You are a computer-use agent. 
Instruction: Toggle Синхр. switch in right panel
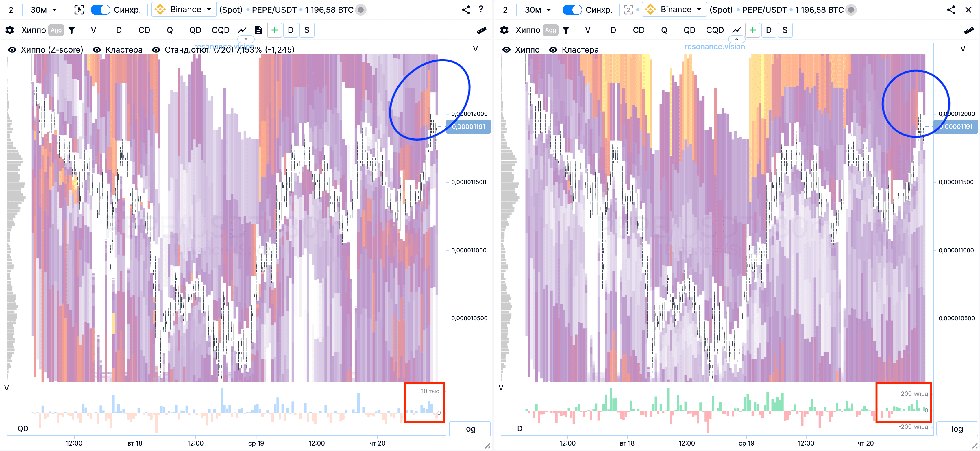tap(572, 10)
